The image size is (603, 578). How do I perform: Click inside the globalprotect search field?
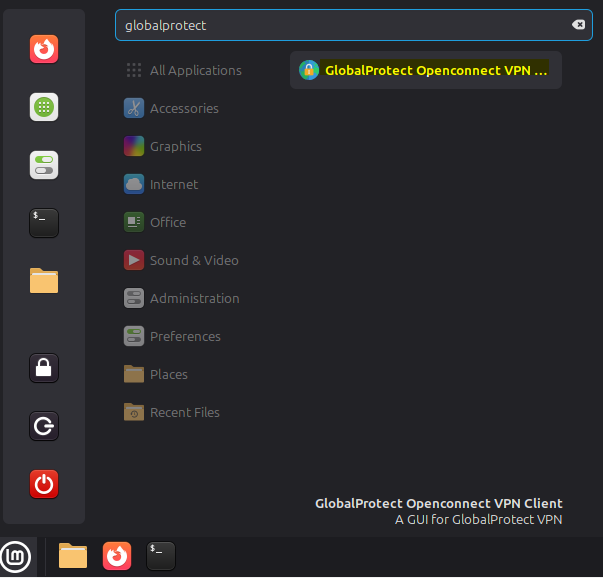coord(340,25)
